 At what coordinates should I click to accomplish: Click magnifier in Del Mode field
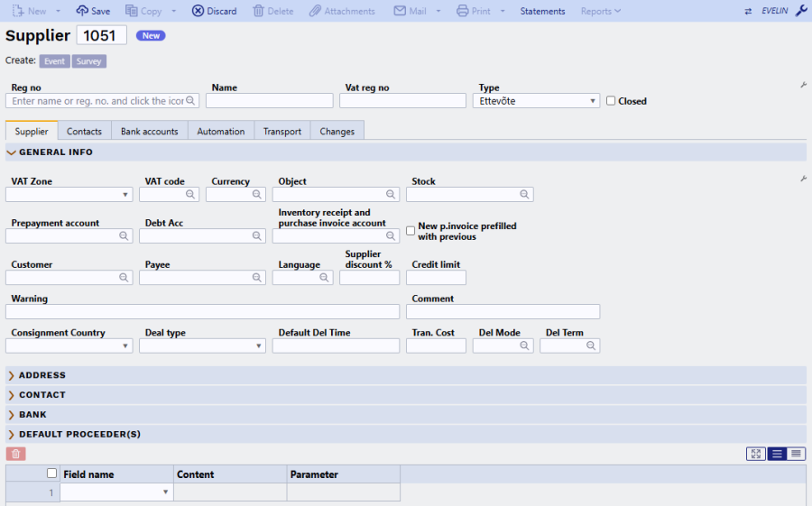coord(524,345)
